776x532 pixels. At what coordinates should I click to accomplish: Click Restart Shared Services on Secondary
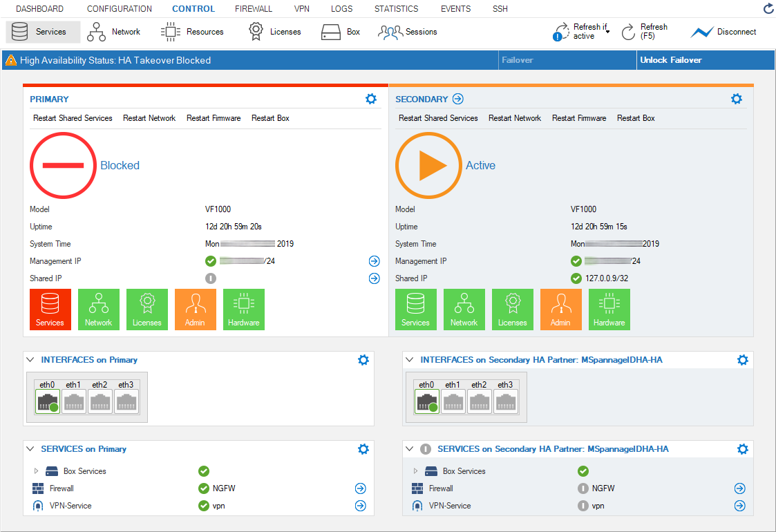coord(438,118)
